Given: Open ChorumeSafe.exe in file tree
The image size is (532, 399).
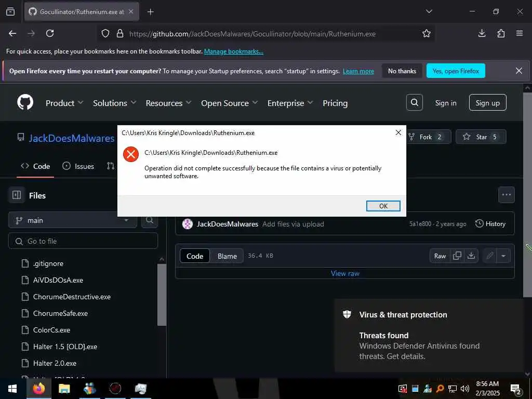Looking at the screenshot, I should pyautogui.click(x=60, y=313).
